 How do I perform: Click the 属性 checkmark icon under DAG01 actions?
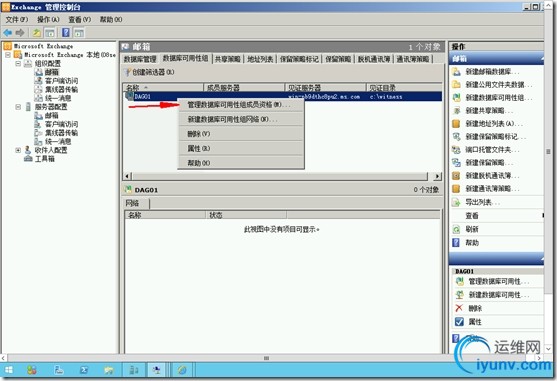[x=459, y=322]
